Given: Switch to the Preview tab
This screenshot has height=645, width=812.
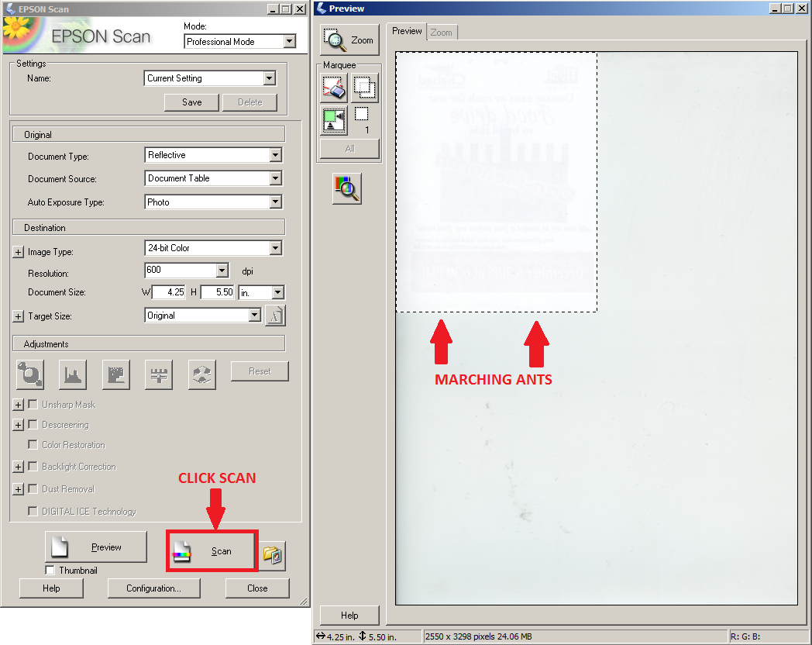Looking at the screenshot, I should pos(407,31).
